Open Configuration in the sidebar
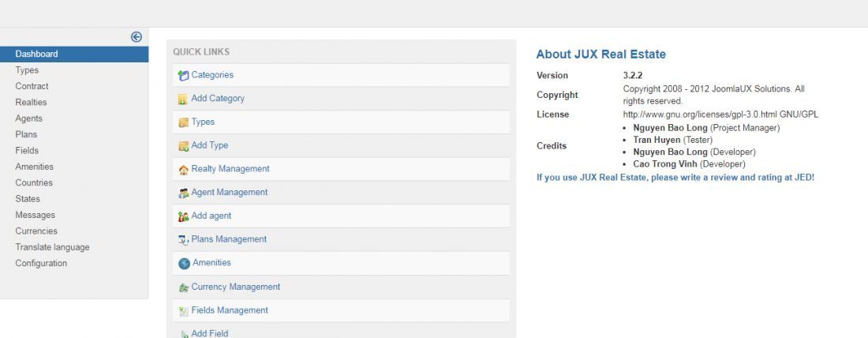The image size is (868, 338). [x=41, y=263]
